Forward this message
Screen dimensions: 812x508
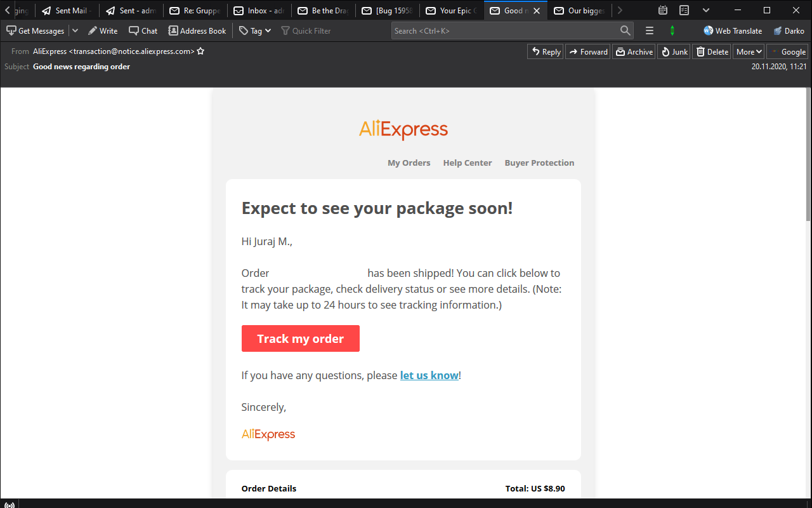(587, 52)
